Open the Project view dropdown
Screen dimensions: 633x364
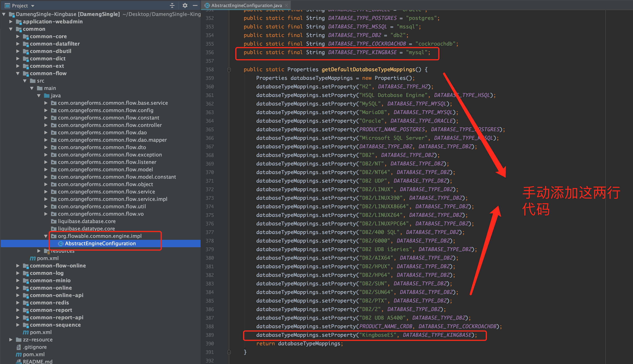pyautogui.click(x=33, y=6)
